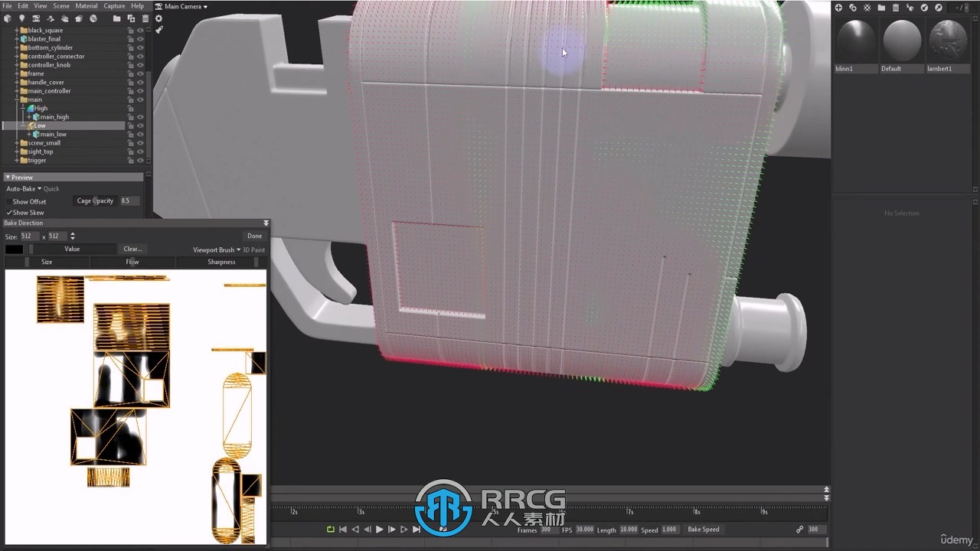Click the rocket icon in the viewport
Screen dimensions: 980x551
[159, 30]
